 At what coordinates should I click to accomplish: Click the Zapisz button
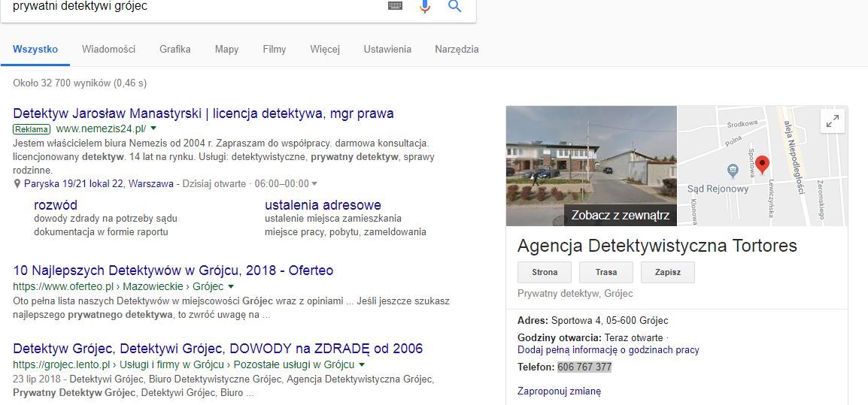point(668,272)
